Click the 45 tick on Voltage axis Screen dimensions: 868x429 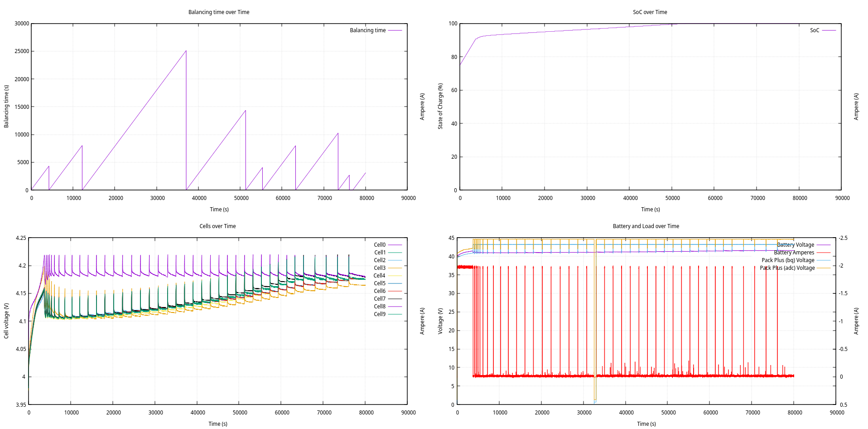tap(451, 238)
